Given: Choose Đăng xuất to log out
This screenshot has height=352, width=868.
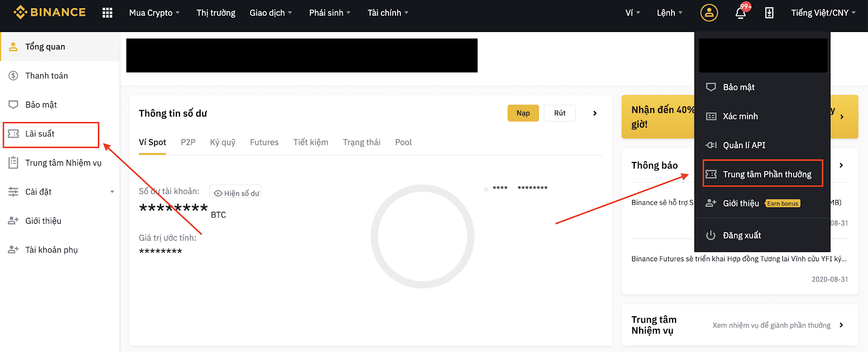Looking at the screenshot, I should click(x=742, y=235).
